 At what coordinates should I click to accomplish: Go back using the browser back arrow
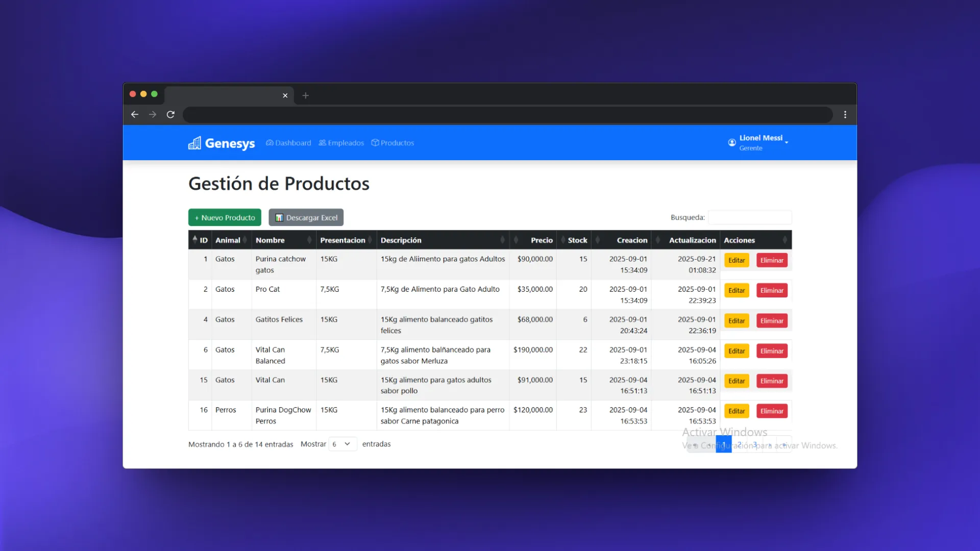point(135,115)
